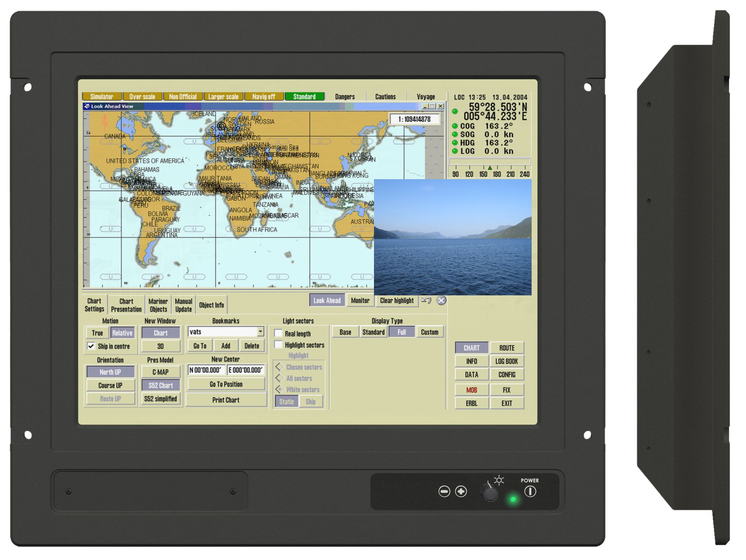This screenshot has width=746, height=560.
Task: Tick the Highlight sectors checkbox
Action: pyautogui.click(x=279, y=345)
